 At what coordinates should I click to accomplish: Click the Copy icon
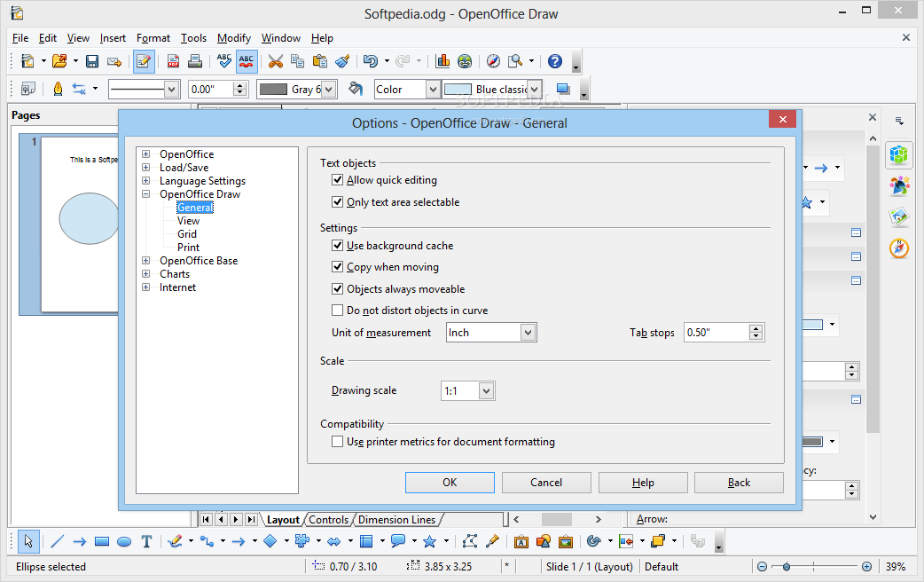tap(298, 61)
